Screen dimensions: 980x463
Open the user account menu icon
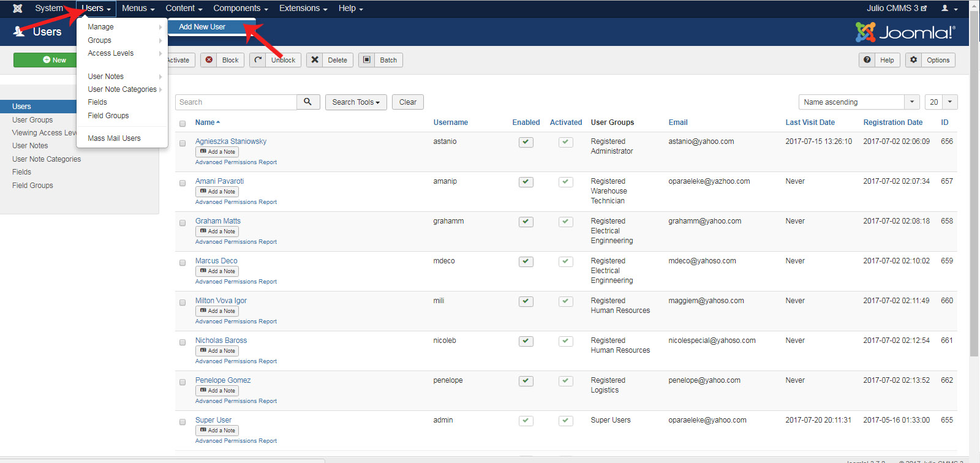[949, 9]
